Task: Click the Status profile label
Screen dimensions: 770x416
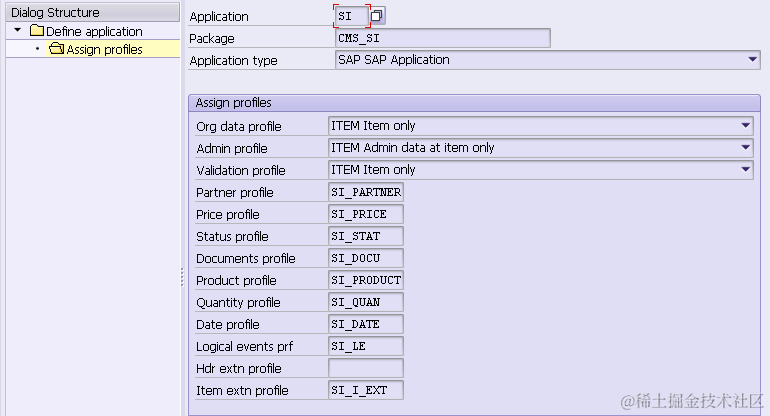Action: [x=232, y=236]
